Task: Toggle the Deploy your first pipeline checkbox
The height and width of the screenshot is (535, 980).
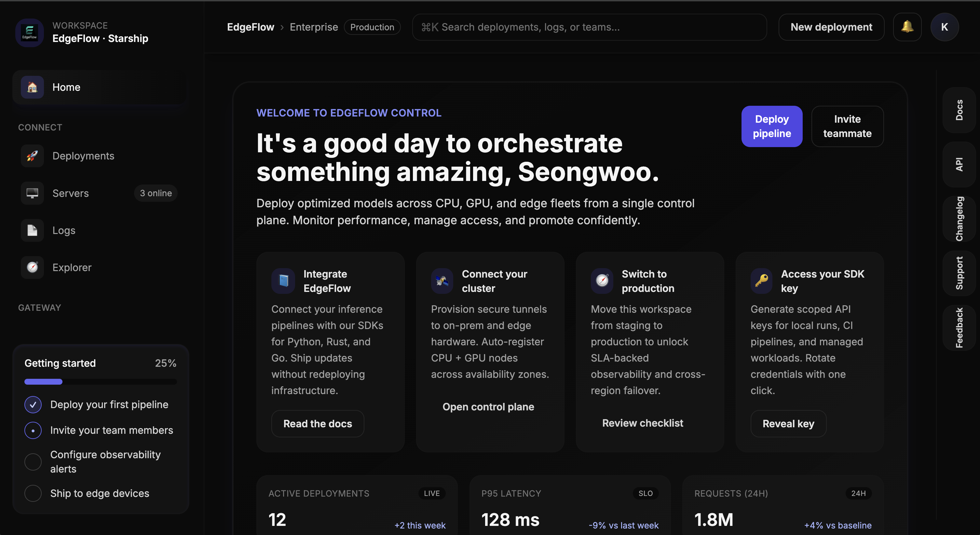Action: [x=33, y=405]
